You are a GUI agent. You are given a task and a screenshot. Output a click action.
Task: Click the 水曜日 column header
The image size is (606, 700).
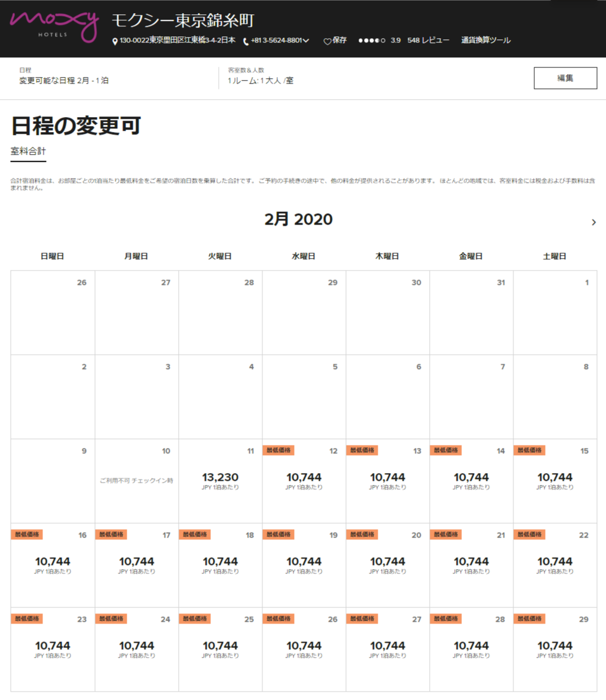pos(304,256)
